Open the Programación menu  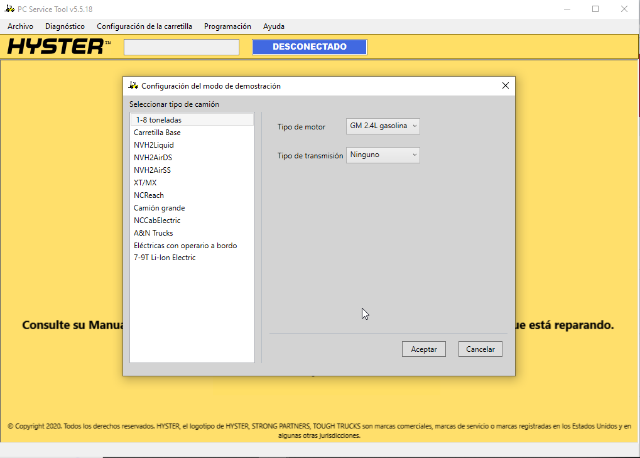[x=228, y=25]
